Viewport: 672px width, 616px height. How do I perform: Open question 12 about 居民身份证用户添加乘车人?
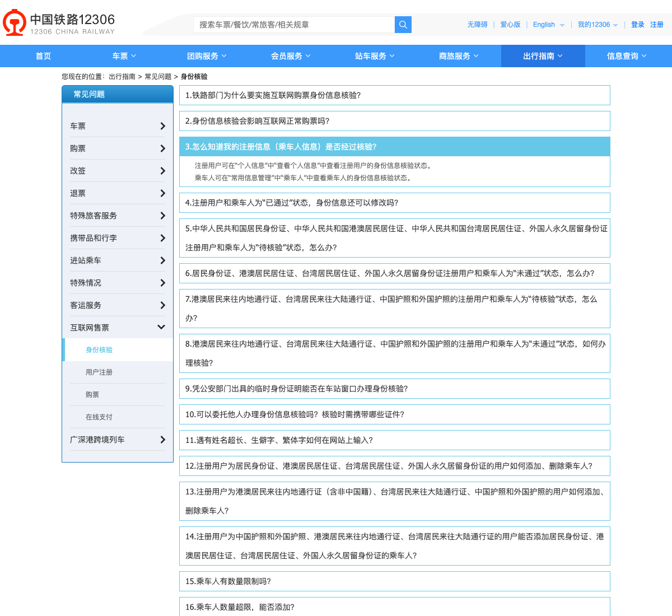(x=394, y=466)
